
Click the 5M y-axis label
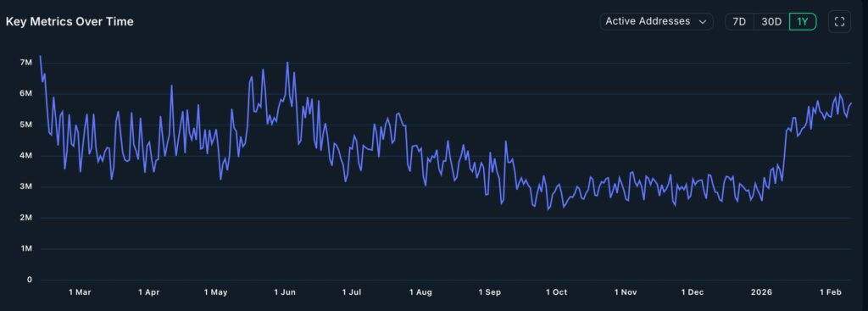point(26,125)
